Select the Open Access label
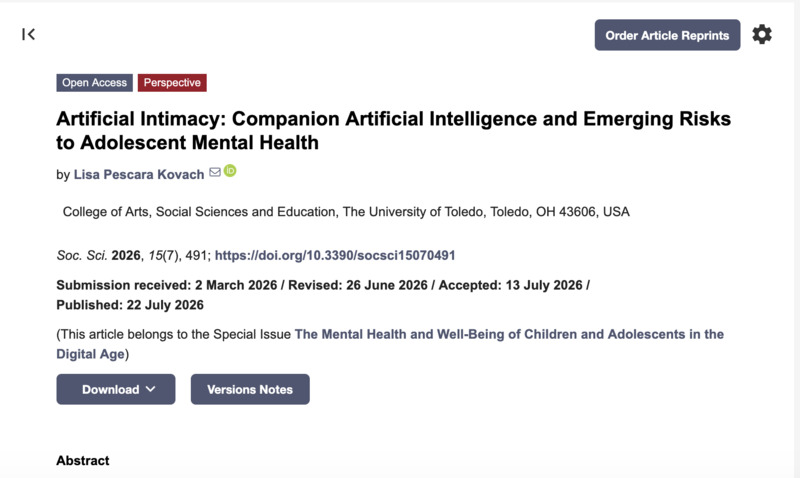The height and width of the screenshot is (478, 800). (x=94, y=83)
